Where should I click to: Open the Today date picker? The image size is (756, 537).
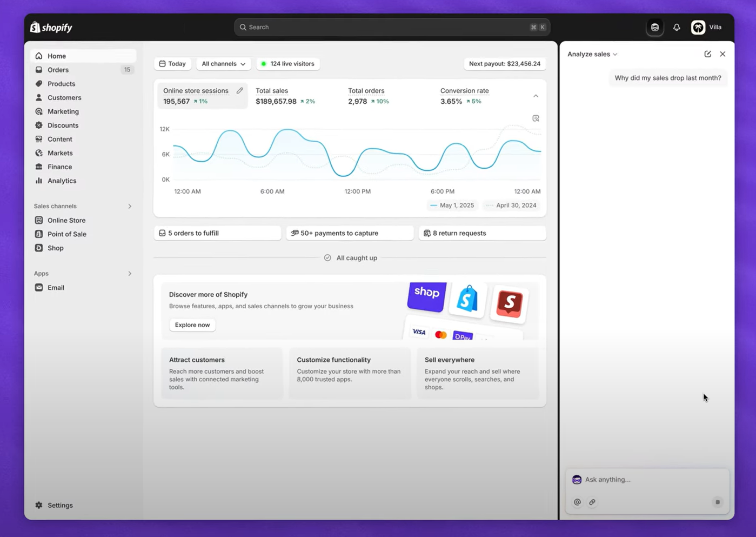(172, 64)
